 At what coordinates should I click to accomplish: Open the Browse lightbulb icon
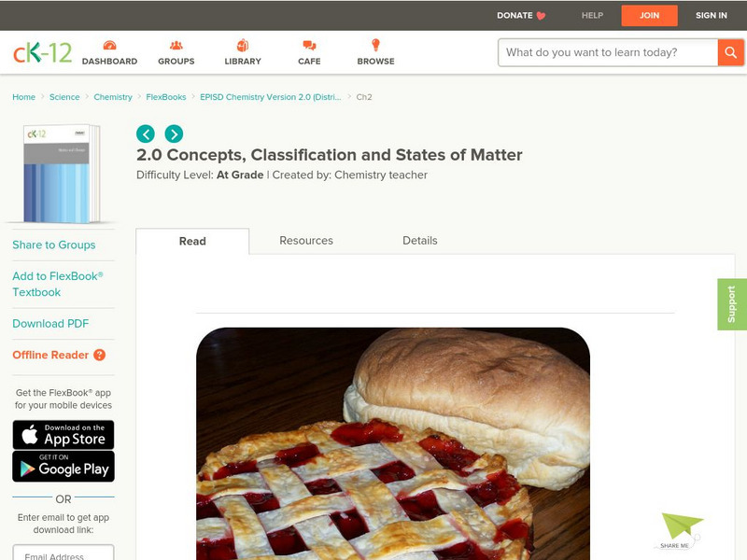click(375, 45)
